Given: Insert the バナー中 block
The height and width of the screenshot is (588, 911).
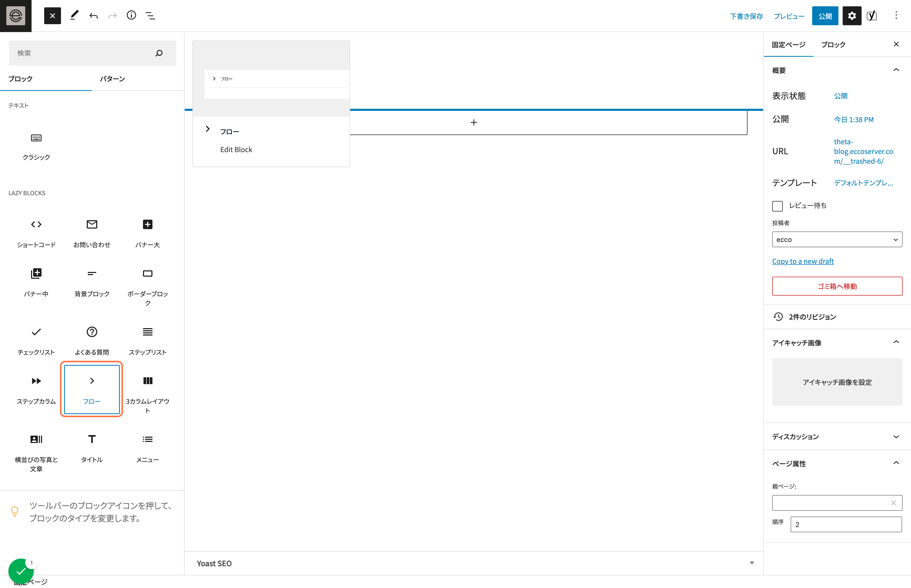Looking at the screenshot, I should (36, 282).
